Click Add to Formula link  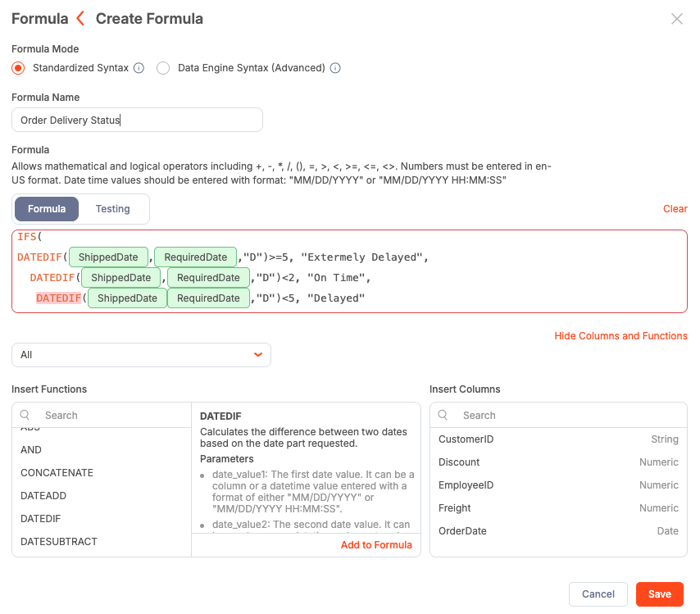tap(376, 545)
